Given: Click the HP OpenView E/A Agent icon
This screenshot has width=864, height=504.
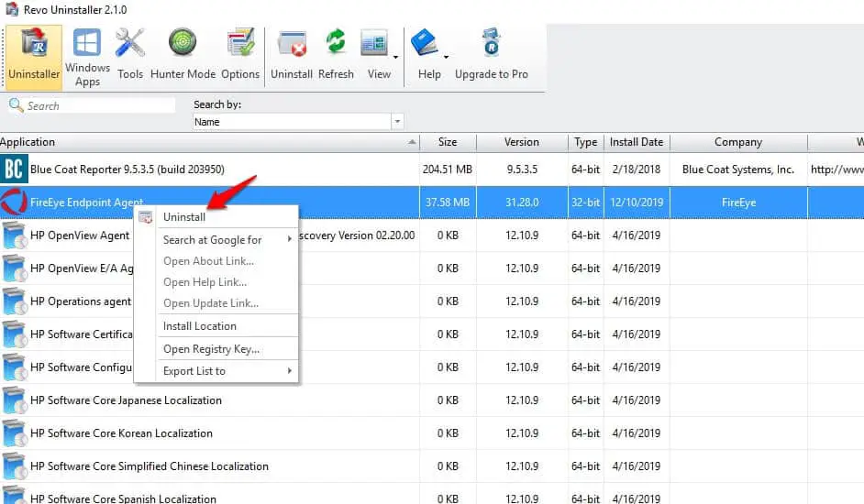Looking at the screenshot, I should pyautogui.click(x=15, y=268).
